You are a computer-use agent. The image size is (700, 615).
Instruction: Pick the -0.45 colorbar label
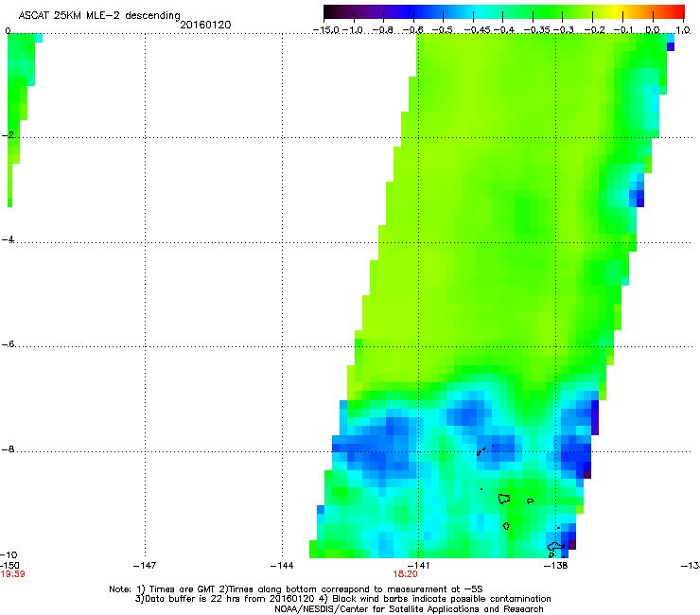tap(478, 30)
